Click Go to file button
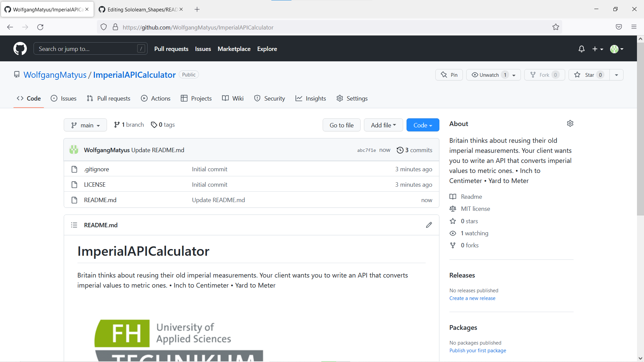This screenshot has width=644, height=362. (x=341, y=125)
